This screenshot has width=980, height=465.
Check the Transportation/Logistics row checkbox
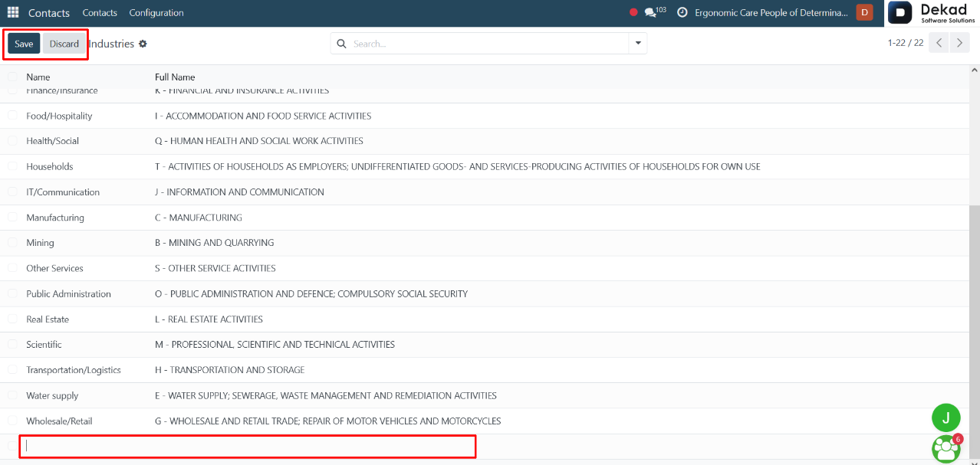click(12, 370)
